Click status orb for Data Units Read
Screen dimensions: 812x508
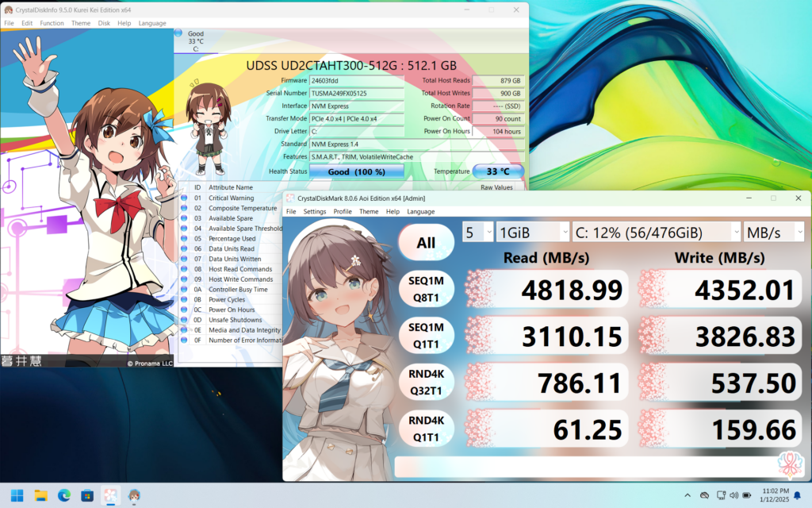(184, 248)
